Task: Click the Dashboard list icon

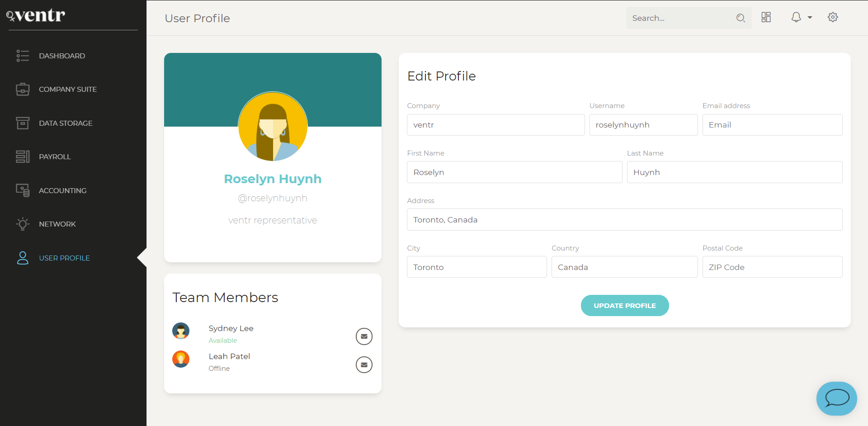Action: point(23,56)
